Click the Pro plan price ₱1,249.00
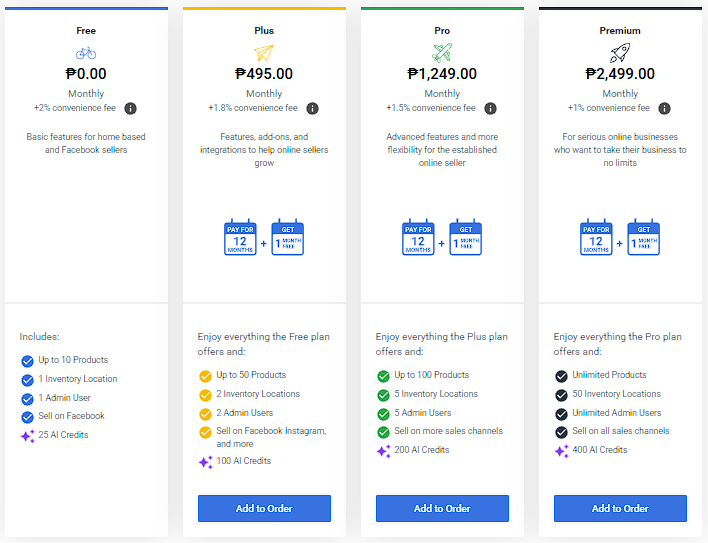This screenshot has width=708, height=543. click(x=442, y=73)
